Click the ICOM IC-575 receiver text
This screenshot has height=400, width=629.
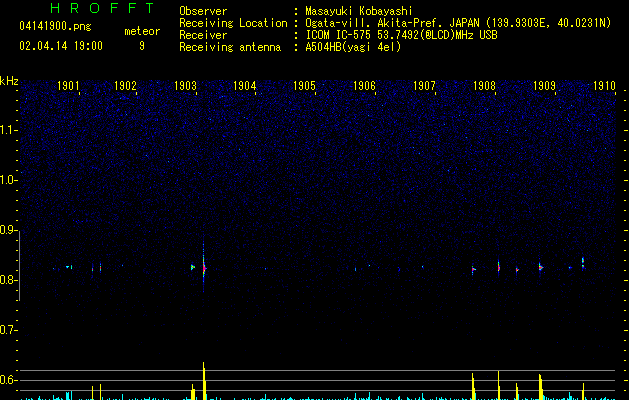(x=401, y=35)
